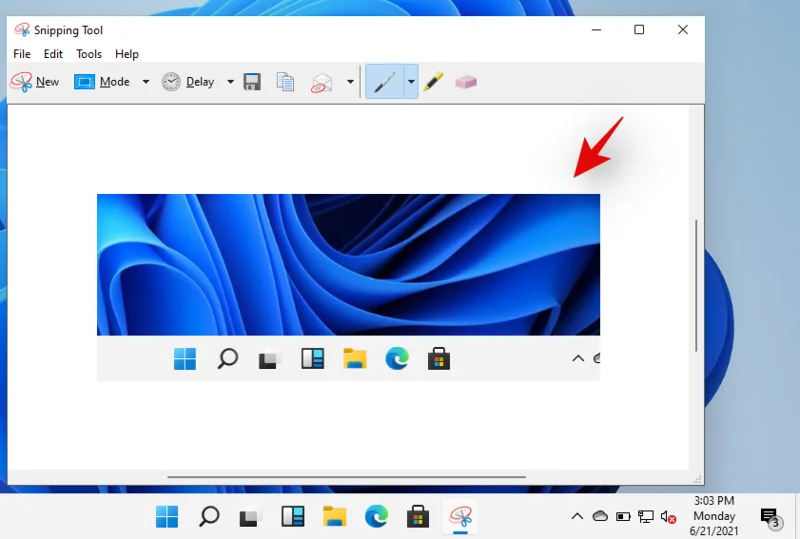
Task: Open Task View on taskbar
Action: point(251,517)
